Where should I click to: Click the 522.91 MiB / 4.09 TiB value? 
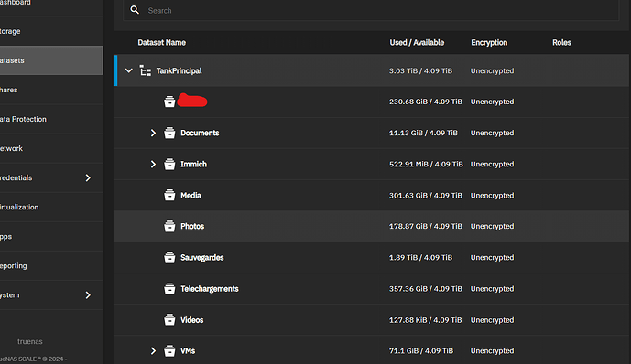[426, 165]
